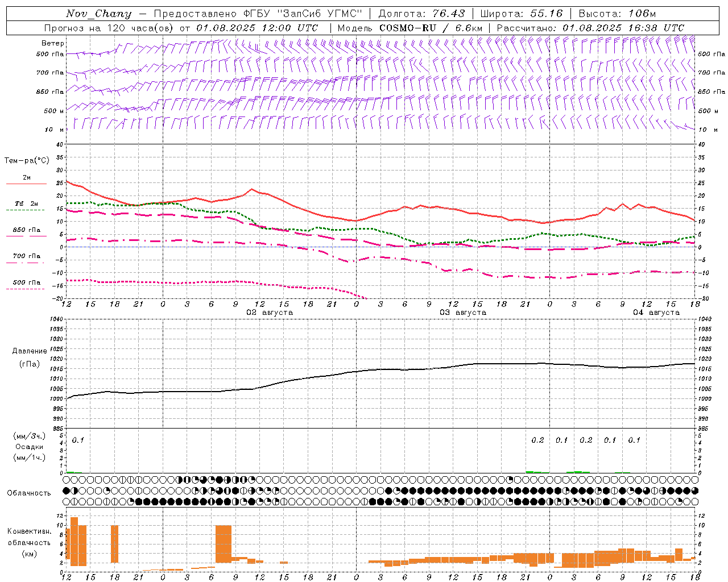Click the Конвективн. convective cloud label

pyautogui.click(x=30, y=531)
